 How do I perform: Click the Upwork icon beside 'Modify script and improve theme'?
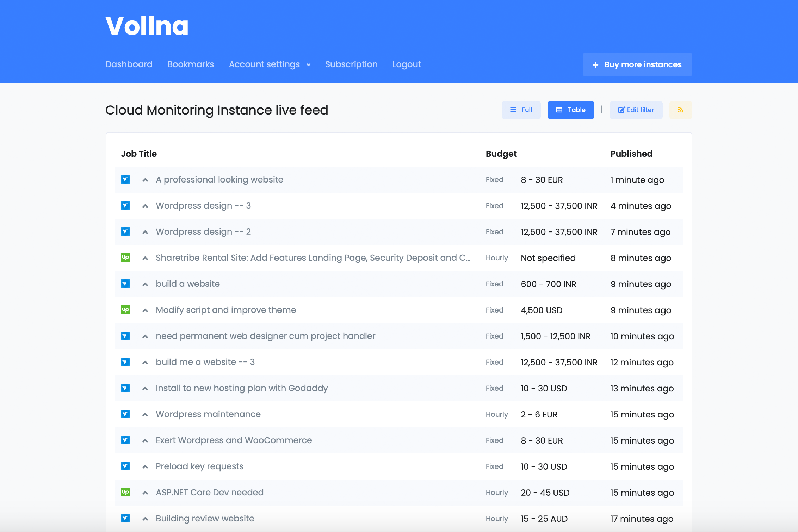[125, 310]
